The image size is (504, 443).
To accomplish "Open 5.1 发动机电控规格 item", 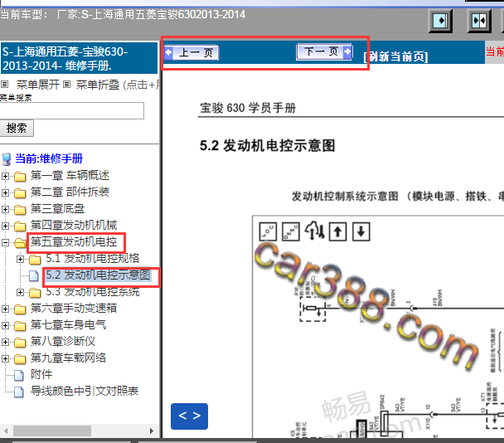I will (x=93, y=258).
